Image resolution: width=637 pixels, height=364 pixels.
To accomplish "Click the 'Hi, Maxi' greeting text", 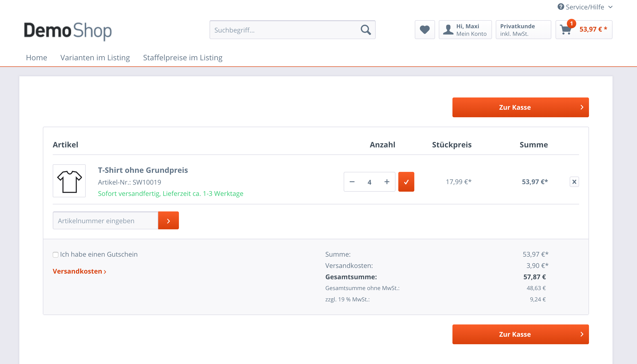I will (x=468, y=26).
